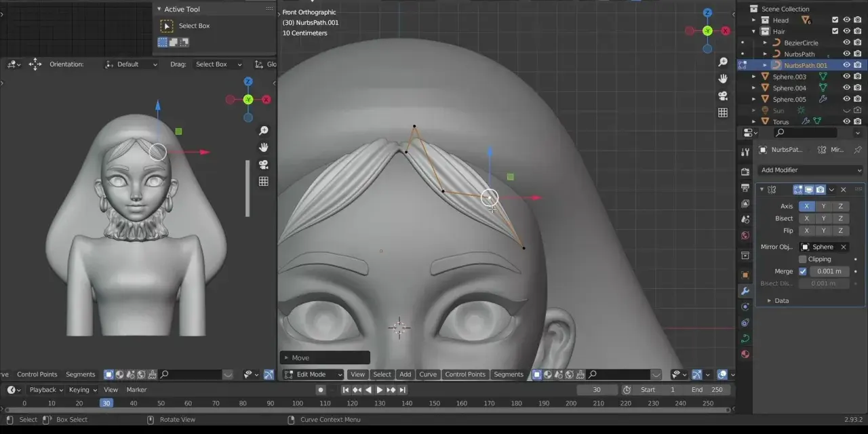
Task: Open the Tool properties tab icon
Action: tap(745, 153)
